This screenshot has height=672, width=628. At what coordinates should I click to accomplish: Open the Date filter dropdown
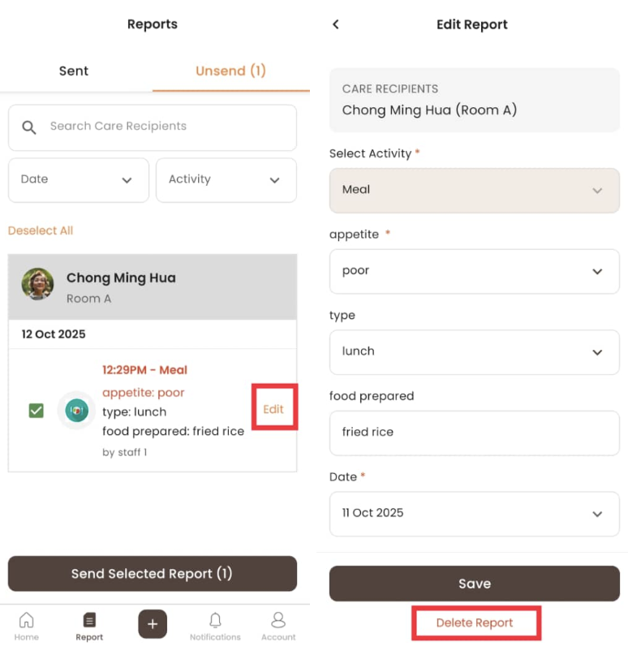(x=78, y=179)
